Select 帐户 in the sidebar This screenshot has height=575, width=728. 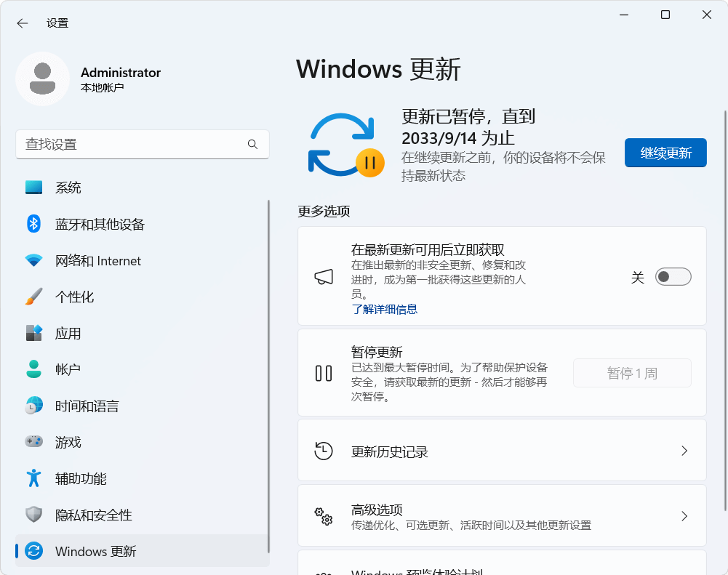[142, 369]
